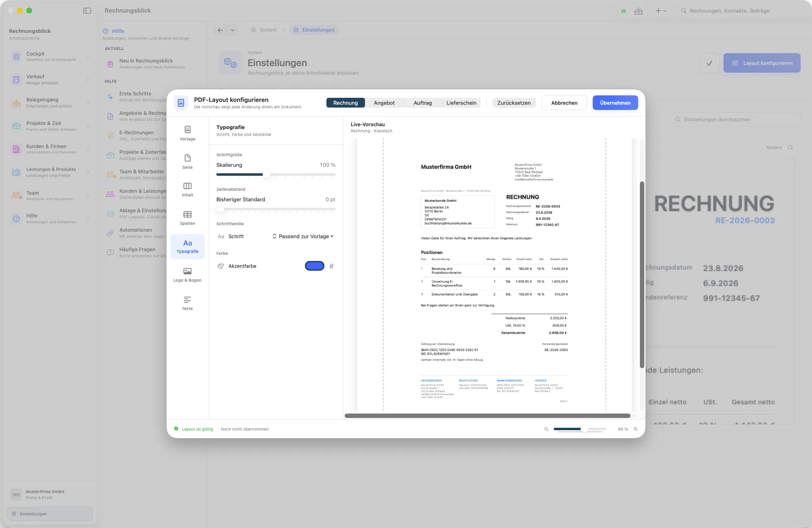The width and height of the screenshot is (812, 528).
Task: Click the back arrow in breadcrumb bar
Action: click(220, 30)
